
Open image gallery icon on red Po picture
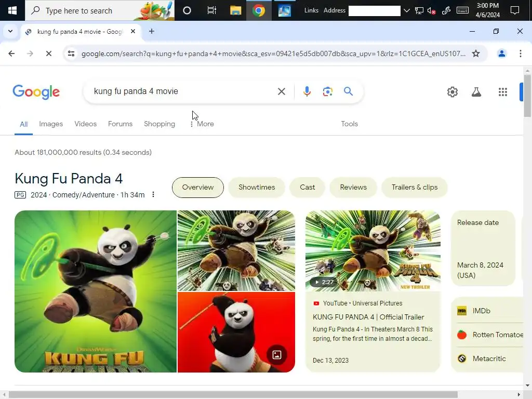(x=277, y=355)
